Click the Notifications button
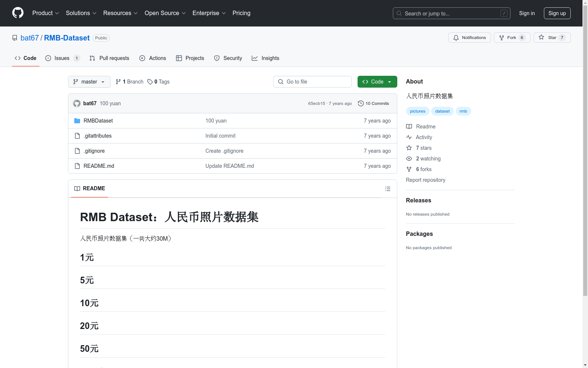The height and width of the screenshot is (368, 588). pyautogui.click(x=470, y=38)
